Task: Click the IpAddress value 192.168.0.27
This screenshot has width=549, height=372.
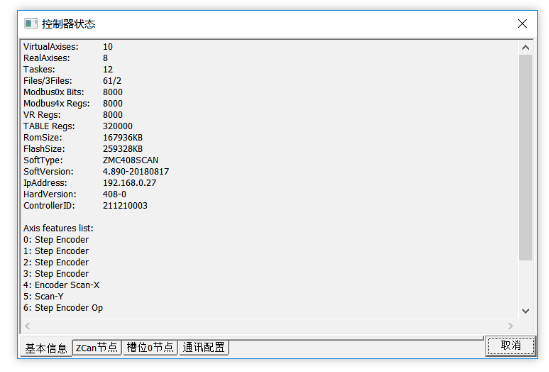Action: coord(130,183)
